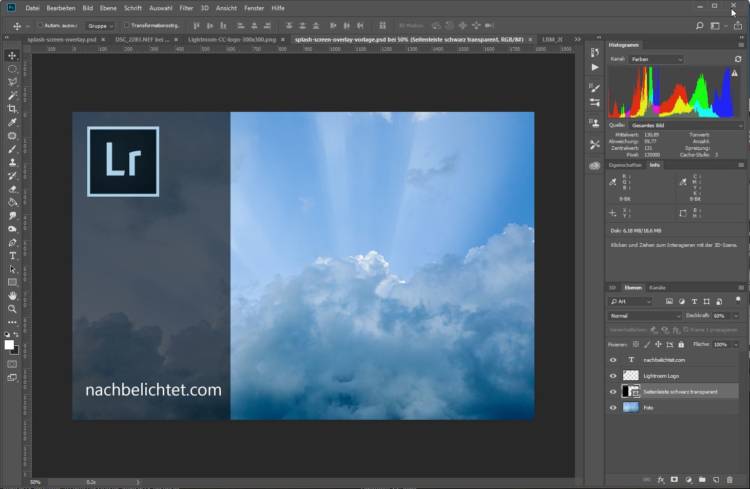Hide the nachbelichtet.com text layer
The height and width of the screenshot is (489, 750).
point(613,359)
